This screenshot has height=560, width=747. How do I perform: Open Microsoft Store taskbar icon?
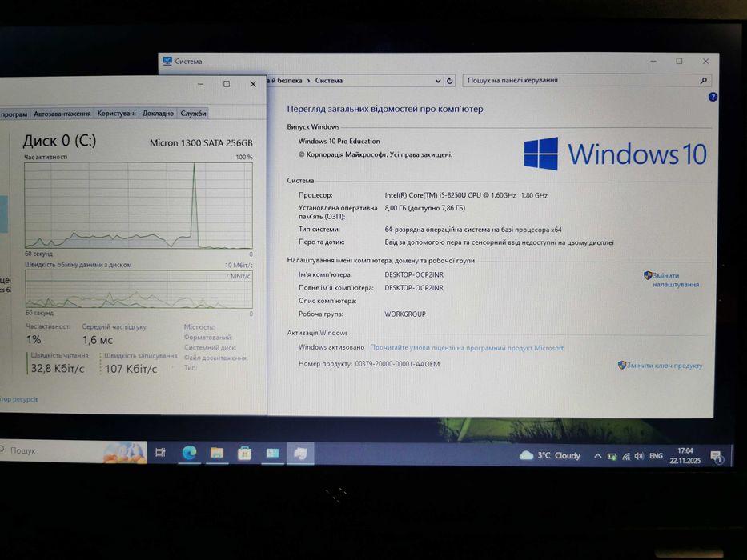244,454
